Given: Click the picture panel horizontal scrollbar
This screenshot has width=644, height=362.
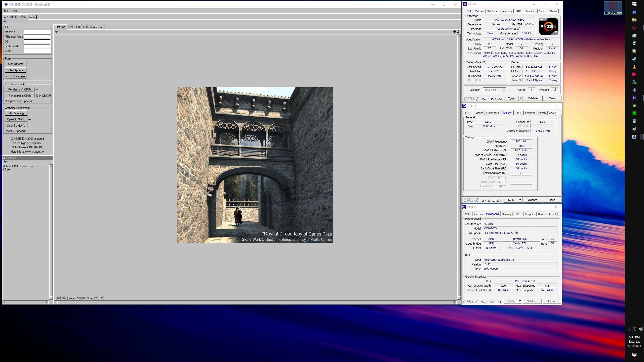Looking at the screenshot, I should coord(255,302).
